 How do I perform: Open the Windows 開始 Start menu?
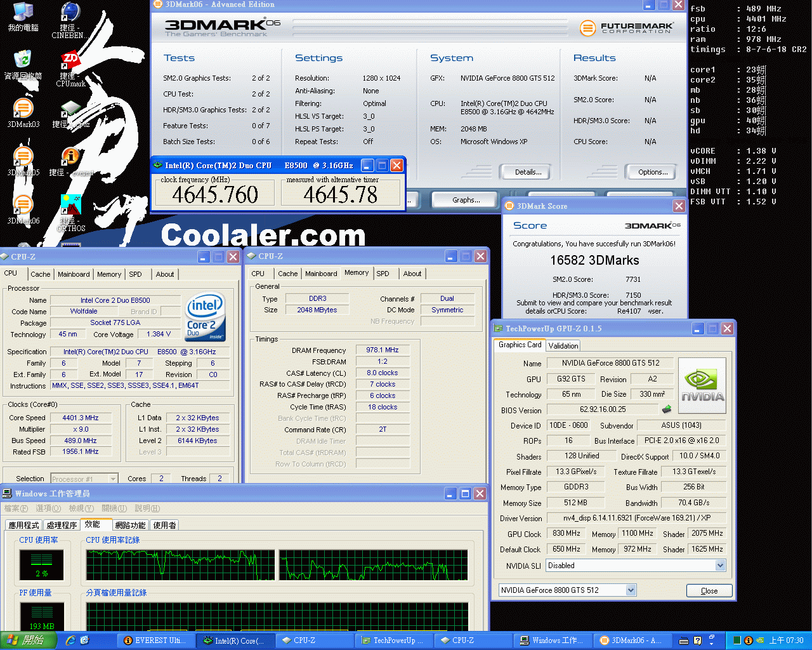29,640
